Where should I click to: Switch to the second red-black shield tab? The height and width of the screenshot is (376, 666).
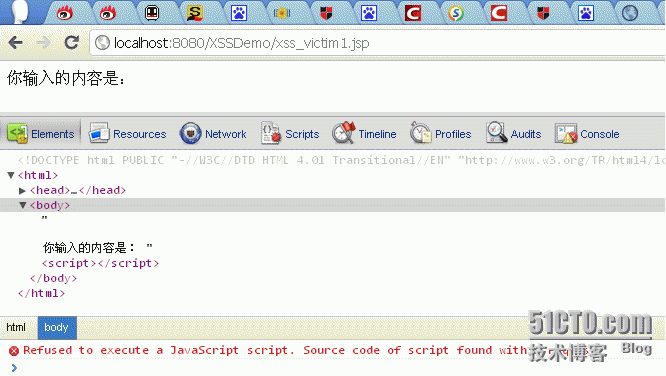pyautogui.click(x=543, y=13)
